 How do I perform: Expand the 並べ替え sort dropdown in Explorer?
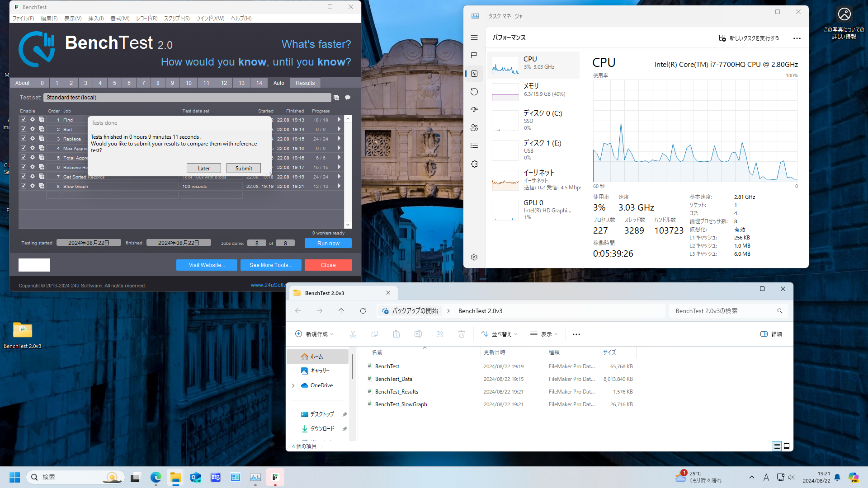pyautogui.click(x=499, y=334)
